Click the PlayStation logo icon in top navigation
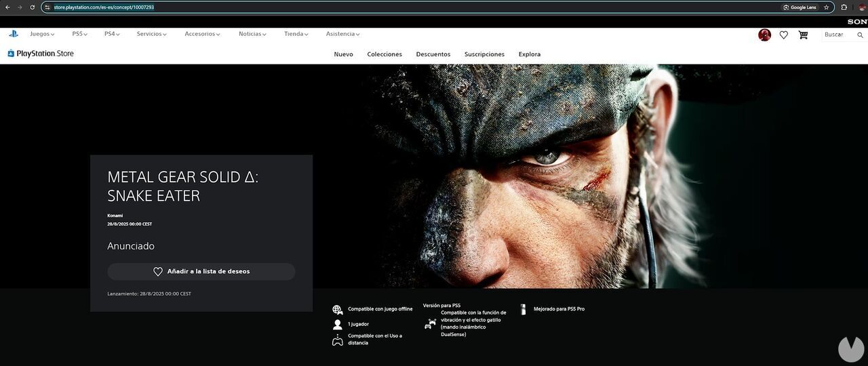This screenshot has width=868, height=366. (14, 33)
